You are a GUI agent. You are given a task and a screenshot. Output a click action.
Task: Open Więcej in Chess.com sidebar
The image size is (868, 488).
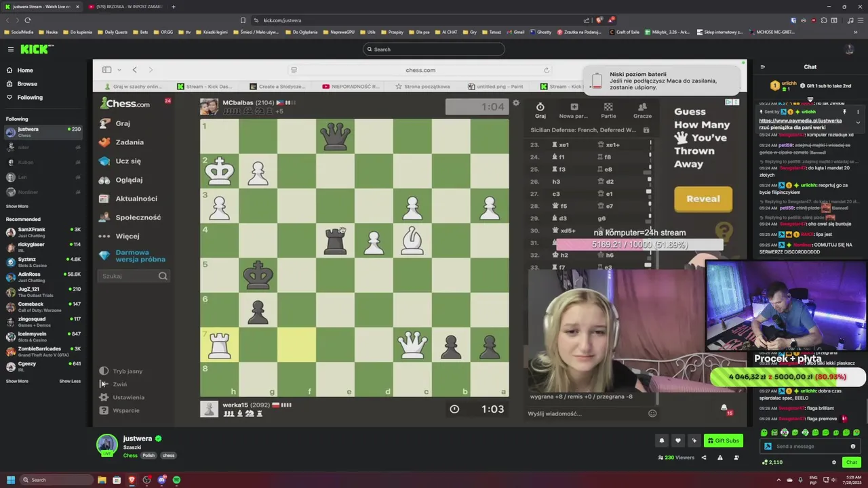[127, 236]
